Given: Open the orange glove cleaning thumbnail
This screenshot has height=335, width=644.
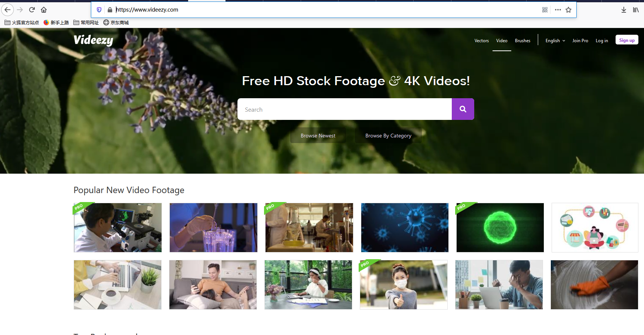Looking at the screenshot, I should [594, 285].
